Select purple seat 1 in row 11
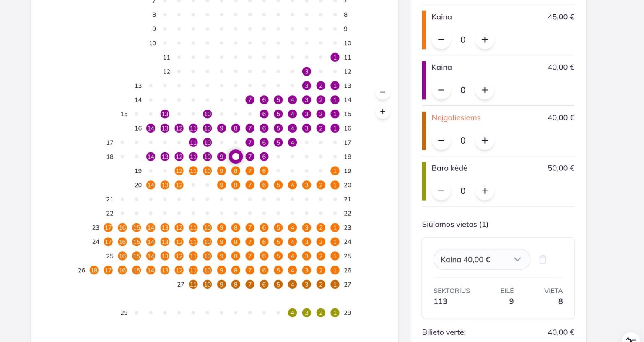The height and width of the screenshot is (342, 644). [x=335, y=57]
